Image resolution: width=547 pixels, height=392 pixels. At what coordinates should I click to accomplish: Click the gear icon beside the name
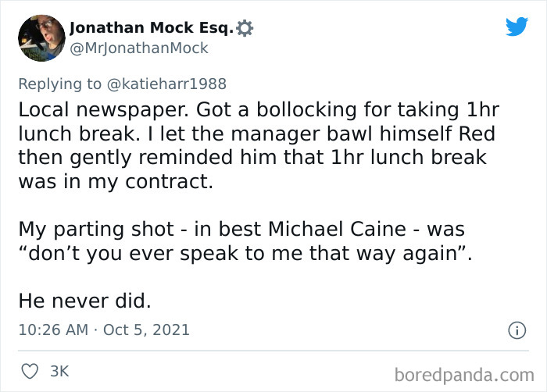245,29
